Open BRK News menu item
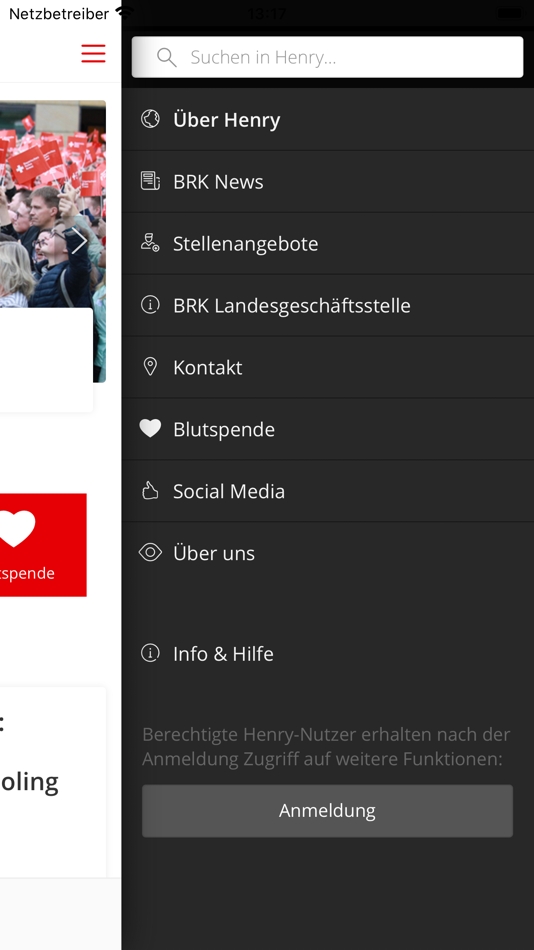The width and height of the screenshot is (534, 950). point(328,182)
